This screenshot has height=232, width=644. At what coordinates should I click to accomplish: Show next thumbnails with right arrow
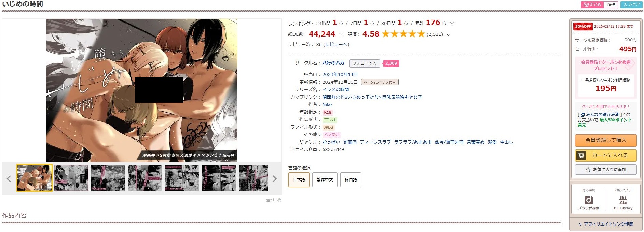coord(274,178)
